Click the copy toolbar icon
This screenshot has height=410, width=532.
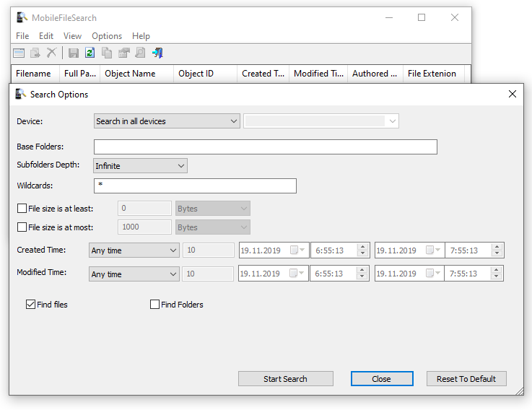107,53
